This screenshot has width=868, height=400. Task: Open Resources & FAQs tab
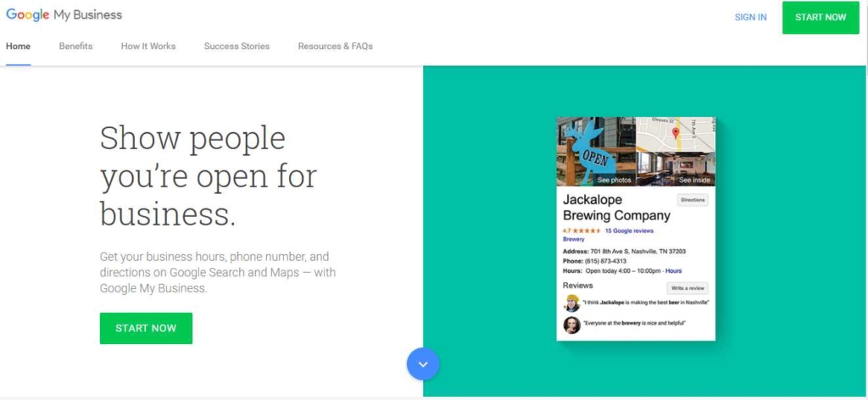click(x=336, y=47)
